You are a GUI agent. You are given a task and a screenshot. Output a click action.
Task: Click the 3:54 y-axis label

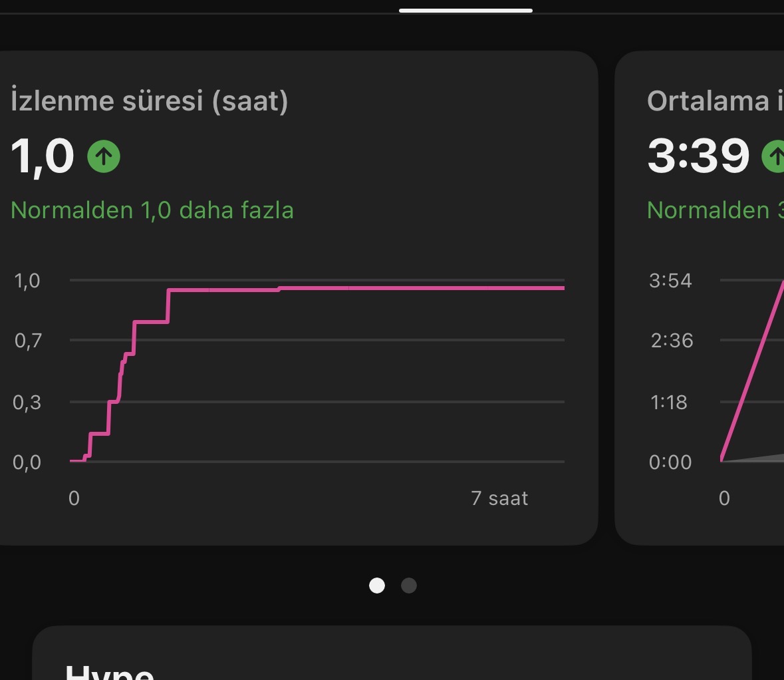coord(670,280)
